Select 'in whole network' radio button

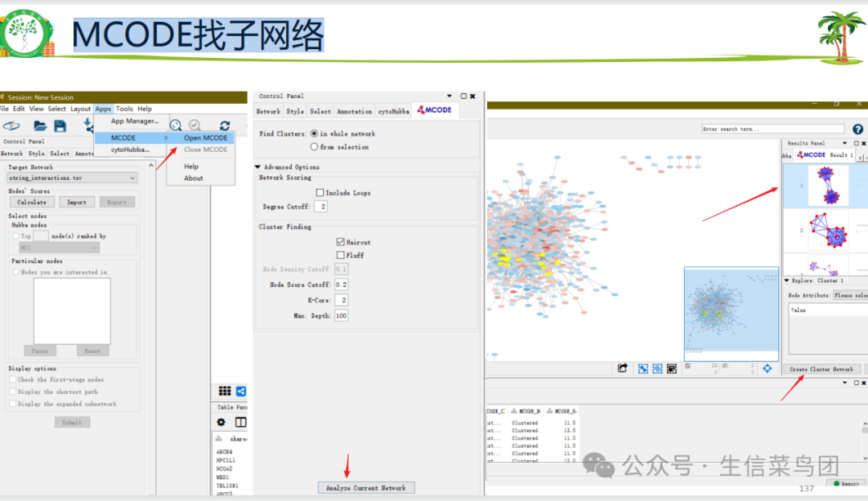(314, 133)
